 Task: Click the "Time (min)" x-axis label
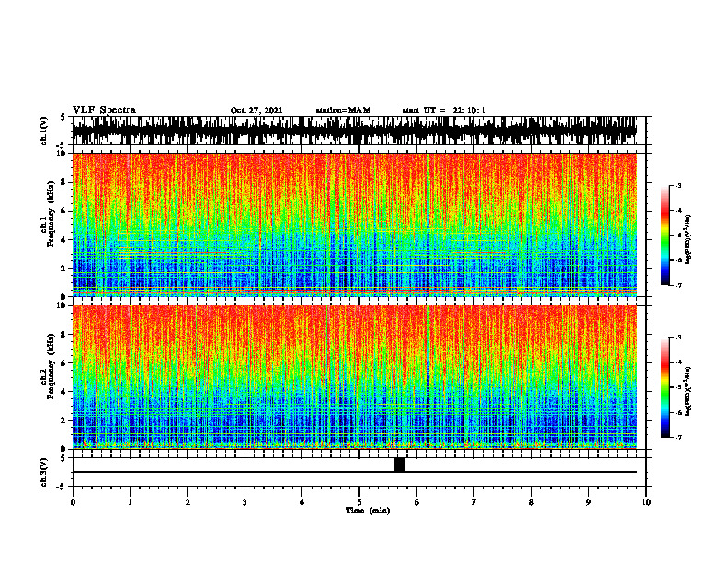(x=368, y=511)
